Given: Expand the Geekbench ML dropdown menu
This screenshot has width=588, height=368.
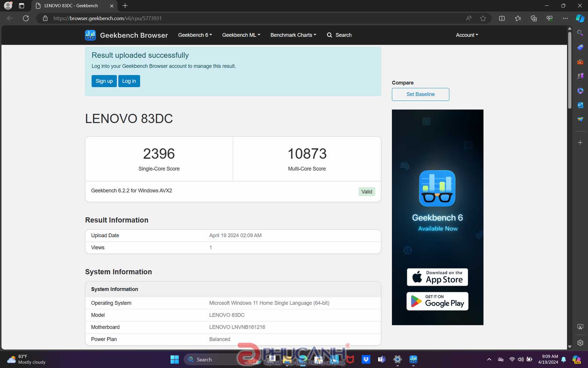Looking at the screenshot, I should tap(241, 35).
